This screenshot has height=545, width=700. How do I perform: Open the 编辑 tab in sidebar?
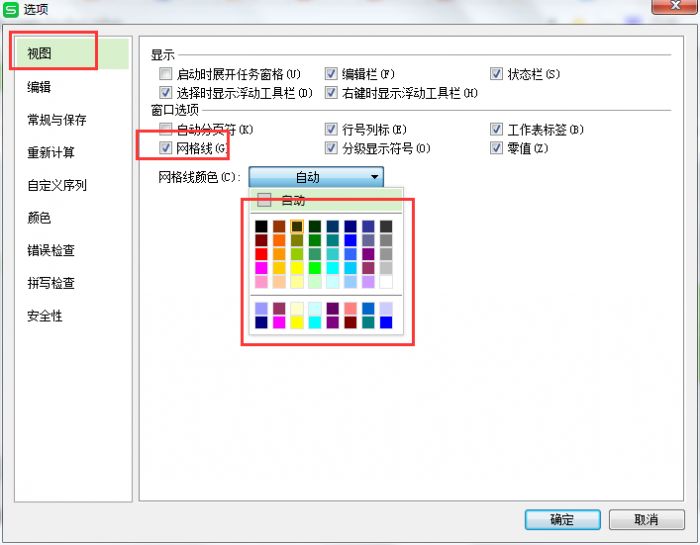click(x=40, y=87)
